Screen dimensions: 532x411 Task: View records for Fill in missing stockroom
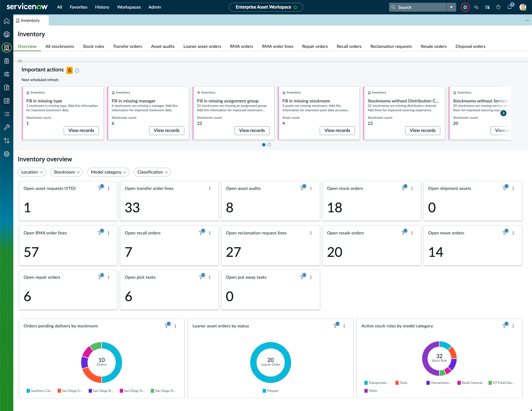click(x=337, y=130)
